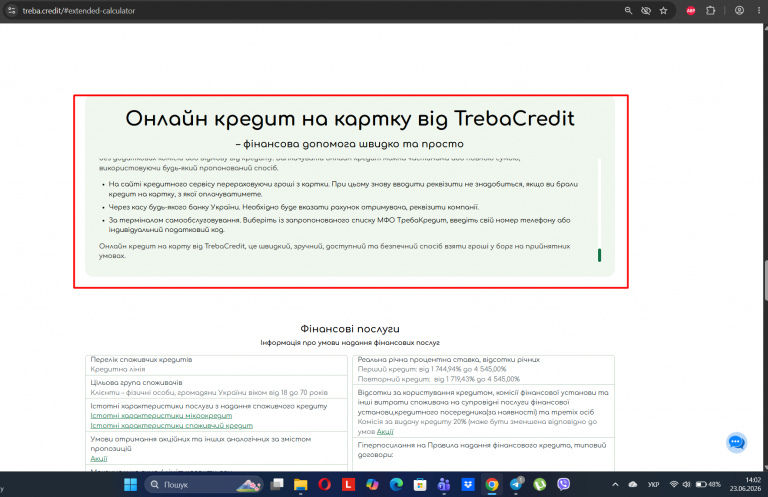Screen dimensions: 768x497
Task: Click Повторний кредит rate line
Action: (x=439, y=379)
